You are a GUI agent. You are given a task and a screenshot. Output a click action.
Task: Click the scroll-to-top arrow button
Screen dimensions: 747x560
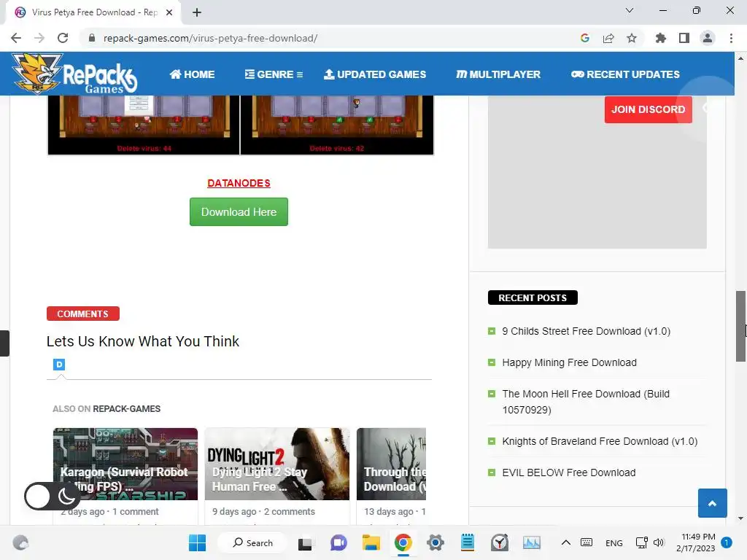(x=712, y=503)
